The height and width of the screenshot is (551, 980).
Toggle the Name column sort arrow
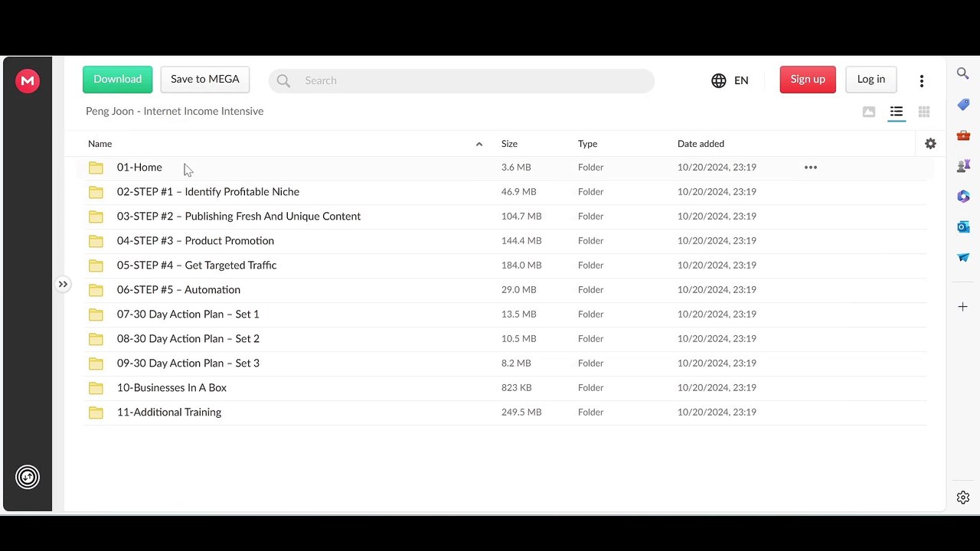(479, 144)
